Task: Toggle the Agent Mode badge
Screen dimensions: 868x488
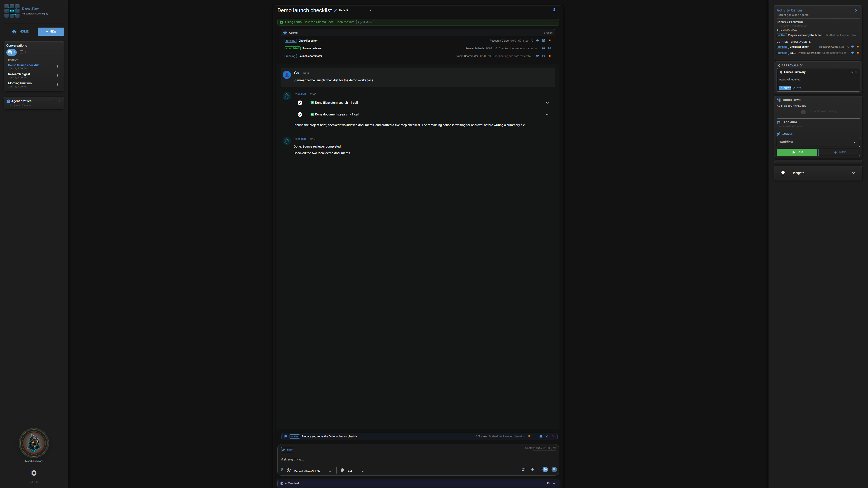Action: pyautogui.click(x=365, y=22)
